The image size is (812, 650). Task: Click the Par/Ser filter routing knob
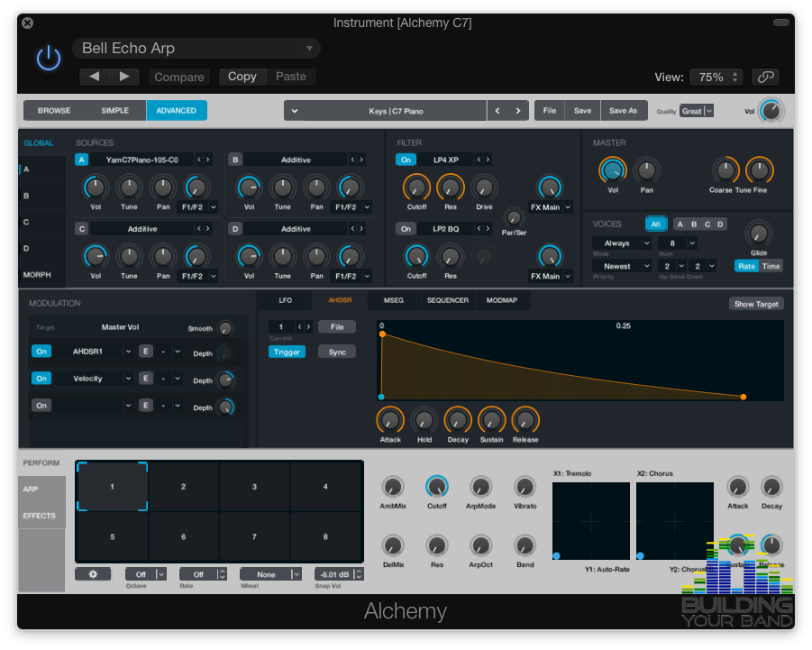[x=514, y=217]
